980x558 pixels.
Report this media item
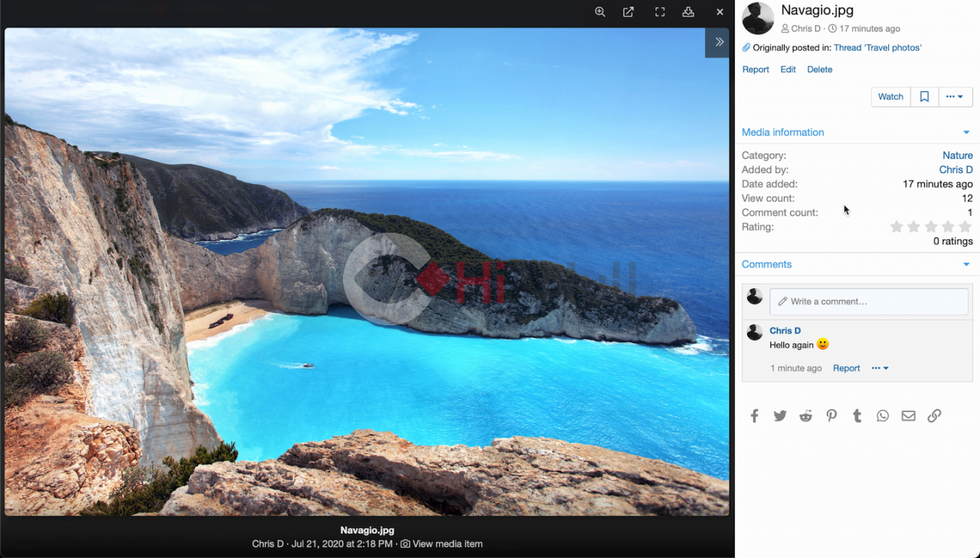[x=756, y=70]
